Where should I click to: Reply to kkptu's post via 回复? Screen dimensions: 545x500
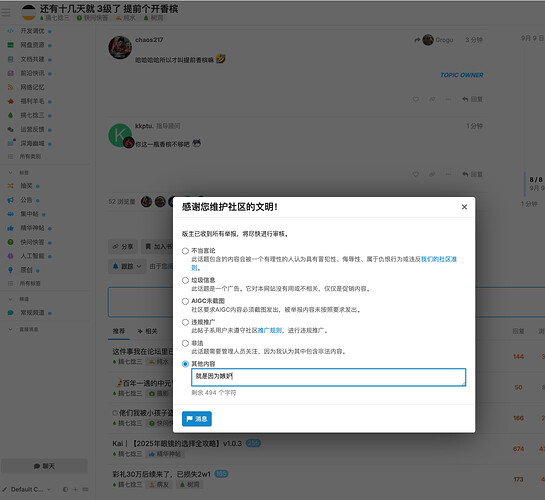point(472,174)
